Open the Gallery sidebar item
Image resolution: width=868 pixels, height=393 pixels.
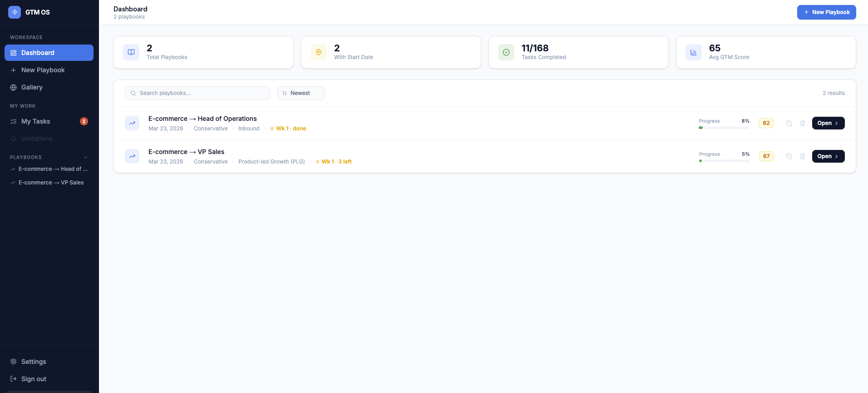point(49,87)
